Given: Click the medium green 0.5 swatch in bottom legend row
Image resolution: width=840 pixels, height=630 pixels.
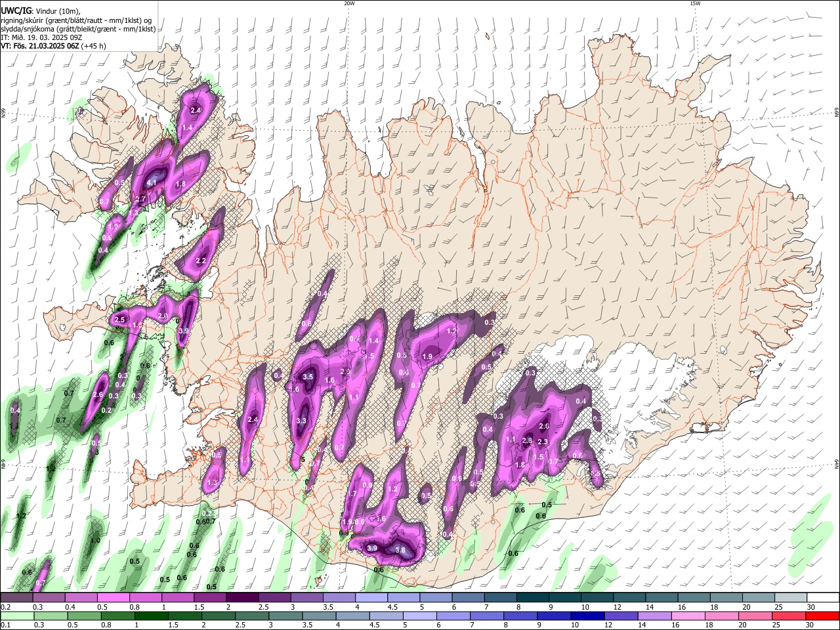Looking at the screenshot, I should pyautogui.click(x=84, y=616).
